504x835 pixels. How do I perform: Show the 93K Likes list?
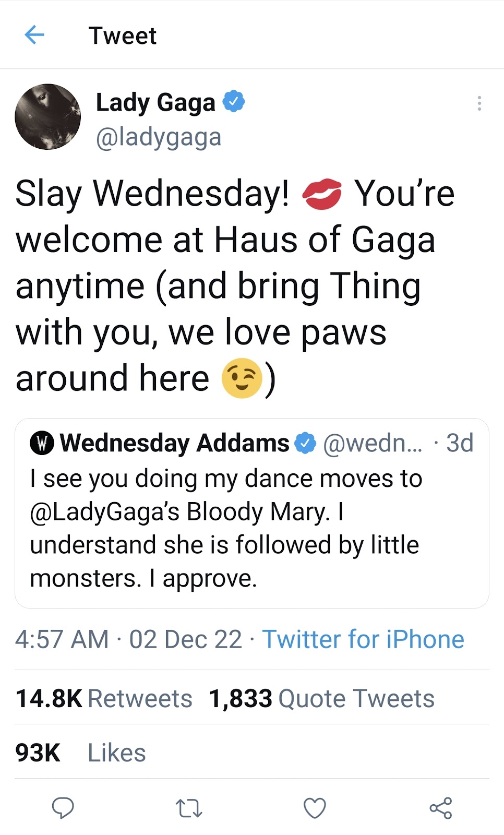(x=80, y=753)
